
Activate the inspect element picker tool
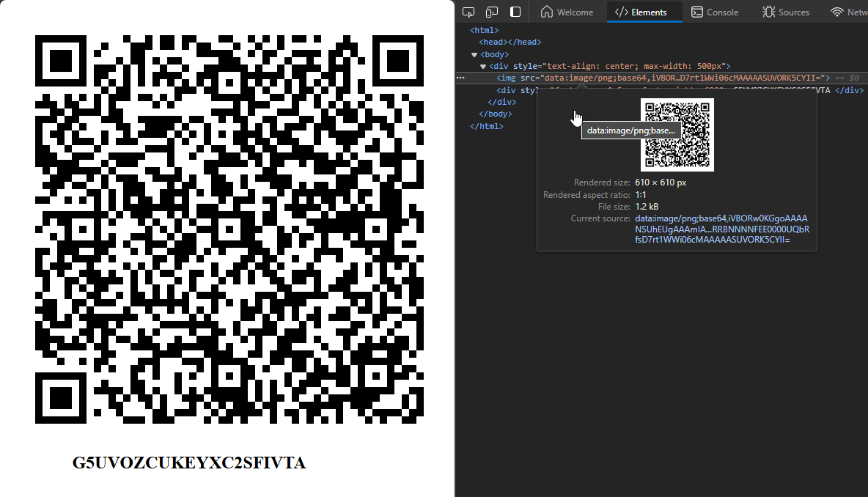[x=468, y=12]
